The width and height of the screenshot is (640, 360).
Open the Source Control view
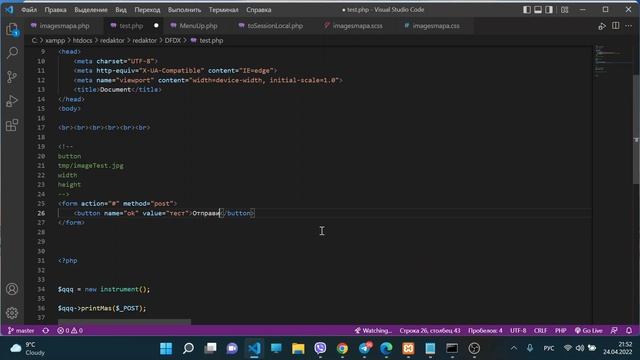[x=12, y=77]
